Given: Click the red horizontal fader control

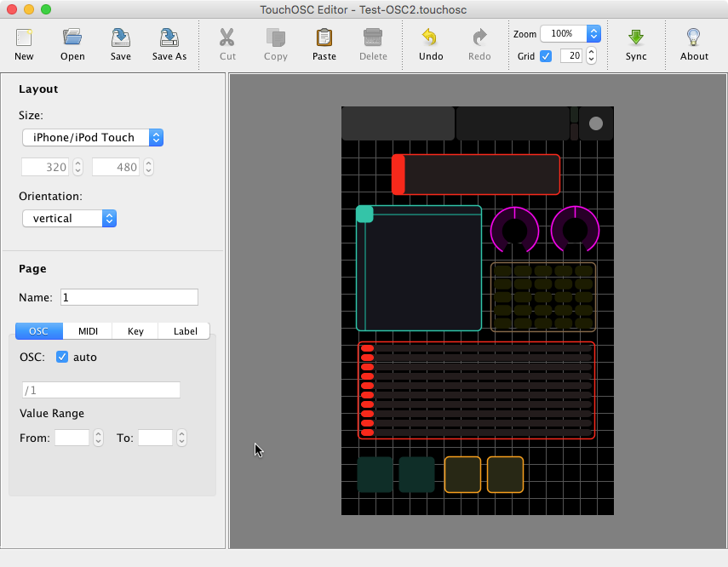Looking at the screenshot, I should [476, 175].
